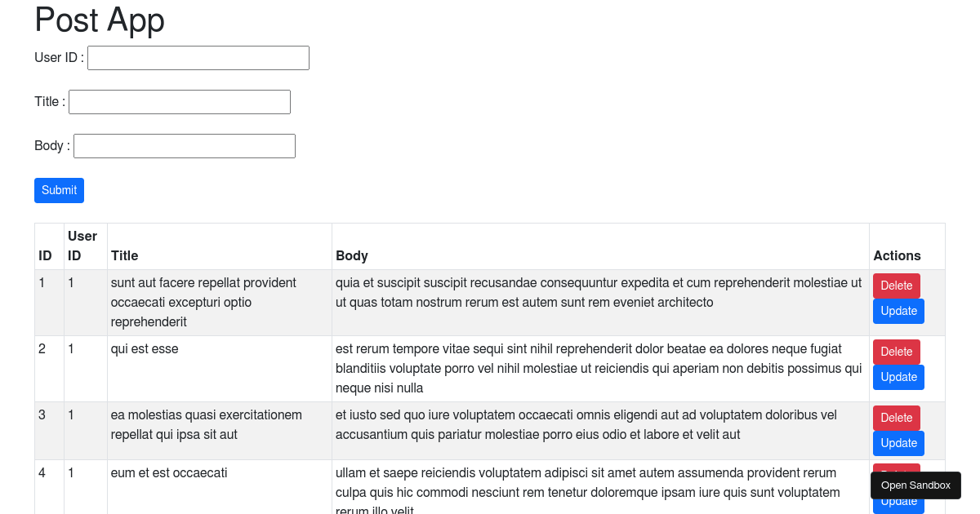Select the Title column header
The height and width of the screenshot is (514, 980).
click(x=124, y=255)
